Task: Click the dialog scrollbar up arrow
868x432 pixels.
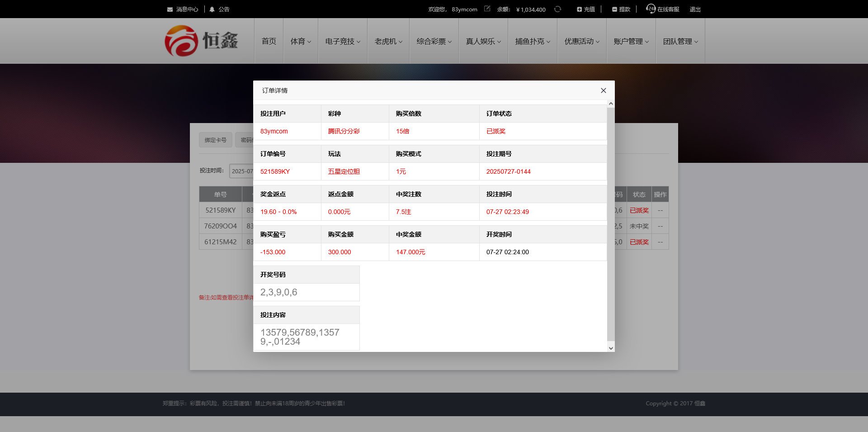Action: pos(611,104)
